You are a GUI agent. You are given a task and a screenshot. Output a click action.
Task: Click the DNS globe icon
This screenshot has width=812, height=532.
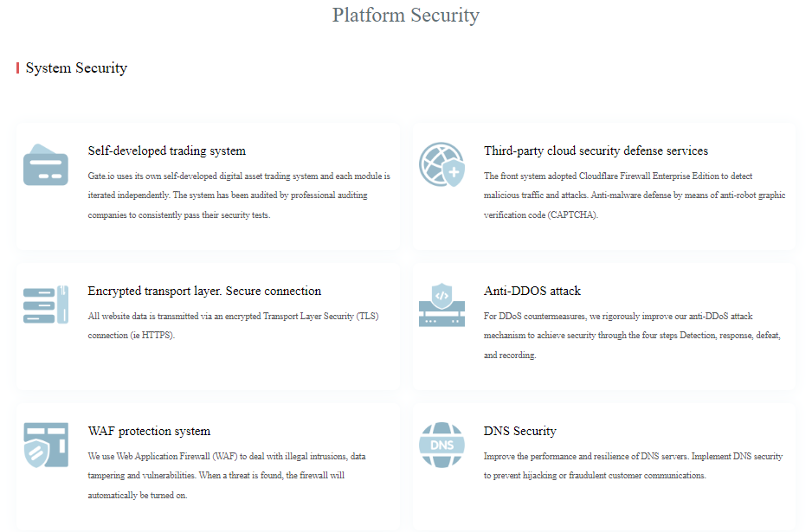click(441, 445)
